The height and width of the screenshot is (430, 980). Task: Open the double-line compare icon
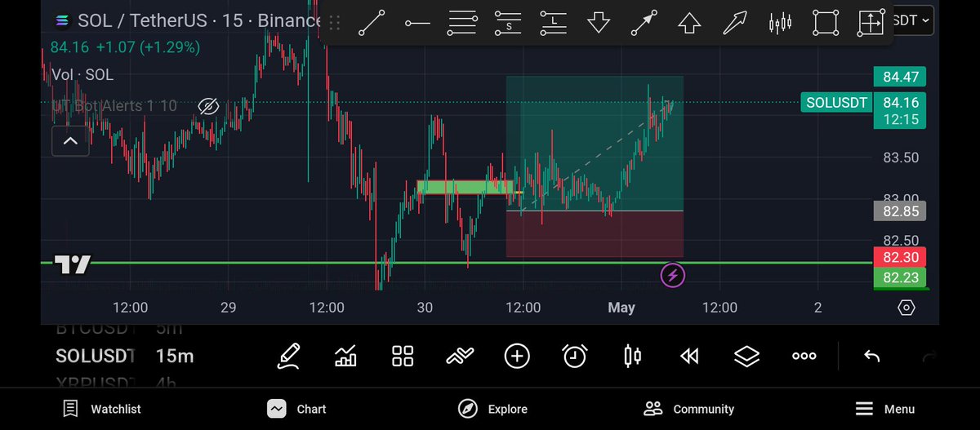pos(460,356)
